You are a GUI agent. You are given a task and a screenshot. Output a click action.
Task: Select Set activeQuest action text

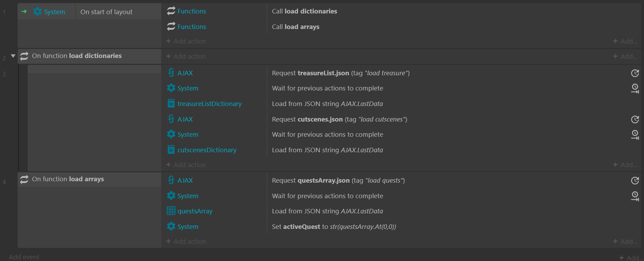pos(334,226)
